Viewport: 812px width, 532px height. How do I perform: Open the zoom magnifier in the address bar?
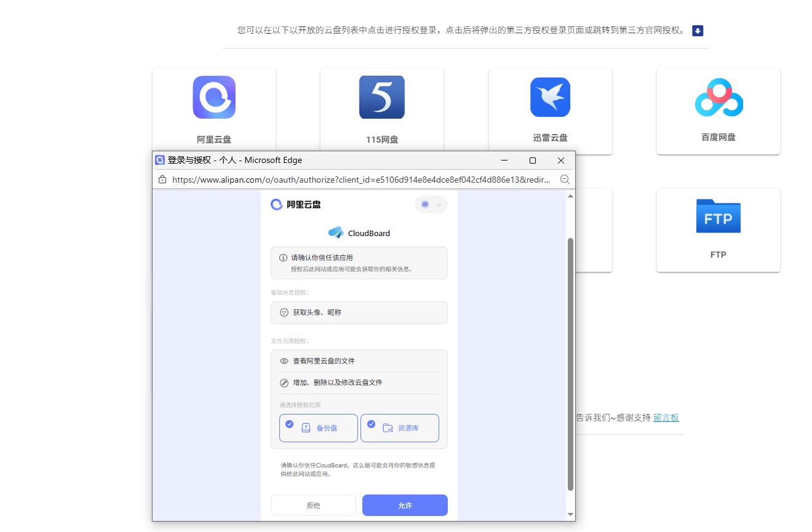[x=565, y=179]
